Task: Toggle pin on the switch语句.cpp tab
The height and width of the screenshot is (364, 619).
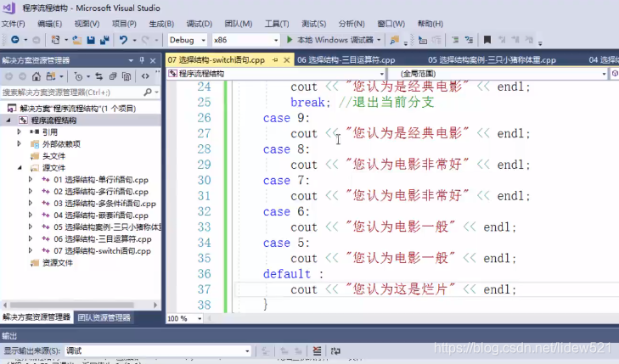Action: (x=275, y=60)
